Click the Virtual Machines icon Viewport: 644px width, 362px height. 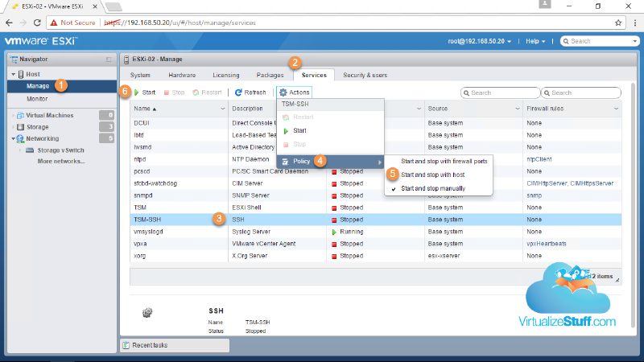pos(21,115)
